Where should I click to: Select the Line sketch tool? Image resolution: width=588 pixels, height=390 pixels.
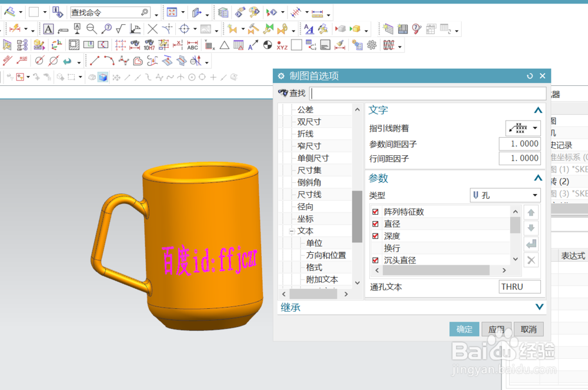pos(95,61)
